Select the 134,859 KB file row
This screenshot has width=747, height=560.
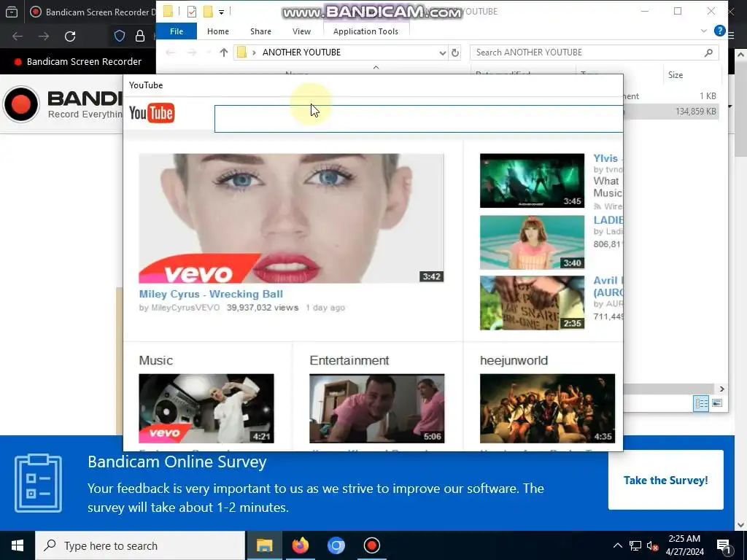click(x=671, y=112)
